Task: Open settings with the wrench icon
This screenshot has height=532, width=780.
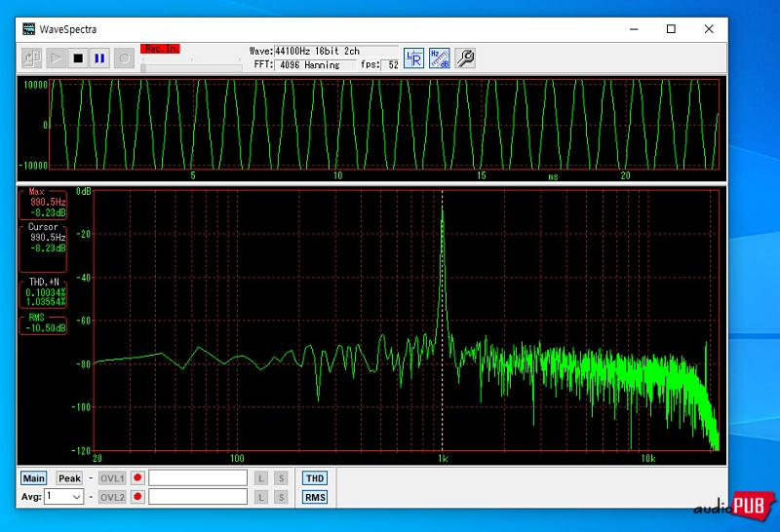Action: [465, 58]
